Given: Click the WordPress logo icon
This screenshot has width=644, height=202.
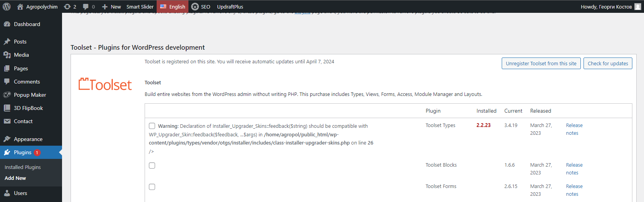Looking at the screenshot, I should click(x=7, y=7).
